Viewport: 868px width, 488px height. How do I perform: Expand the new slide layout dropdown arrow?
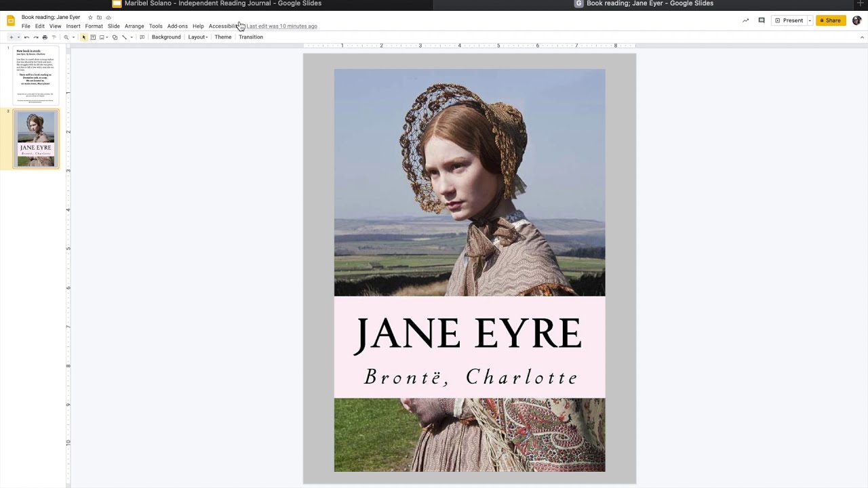(18, 37)
